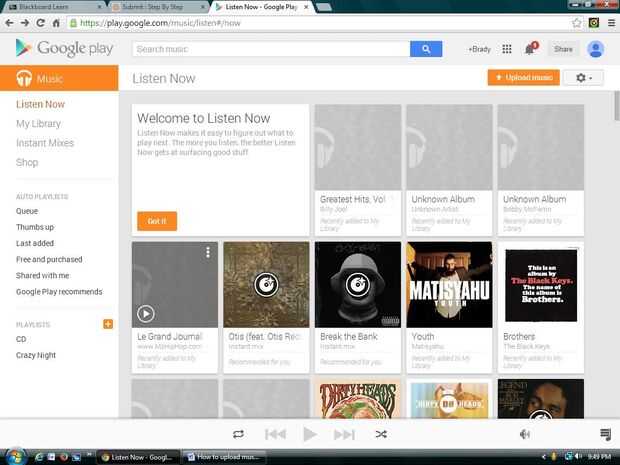Click the Music section header

pyautogui.click(x=59, y=78)
